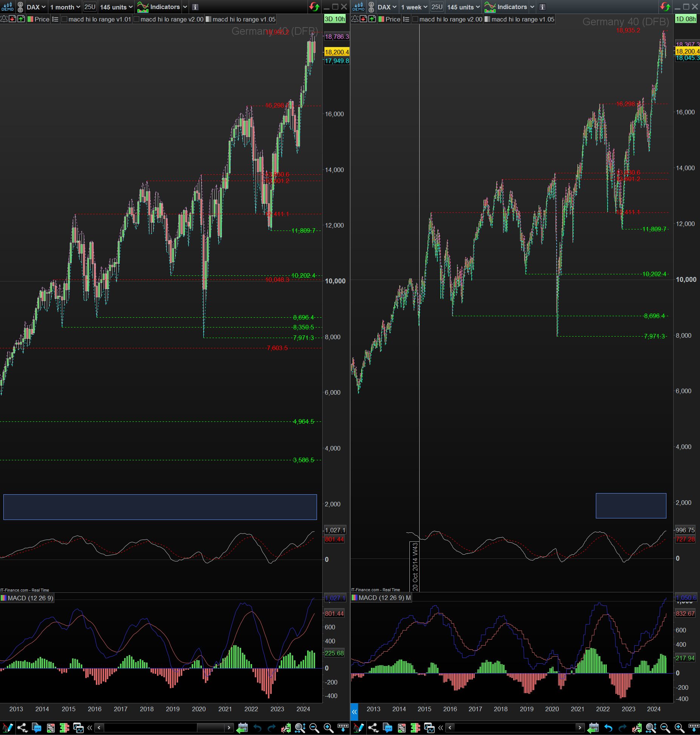Click green buy arrow in right chart
700x735 pixels.
click(x=372, y=19)
